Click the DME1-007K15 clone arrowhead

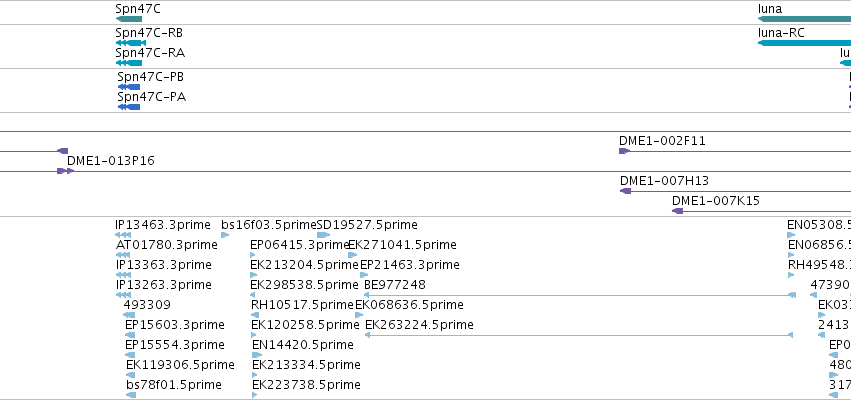677,211
